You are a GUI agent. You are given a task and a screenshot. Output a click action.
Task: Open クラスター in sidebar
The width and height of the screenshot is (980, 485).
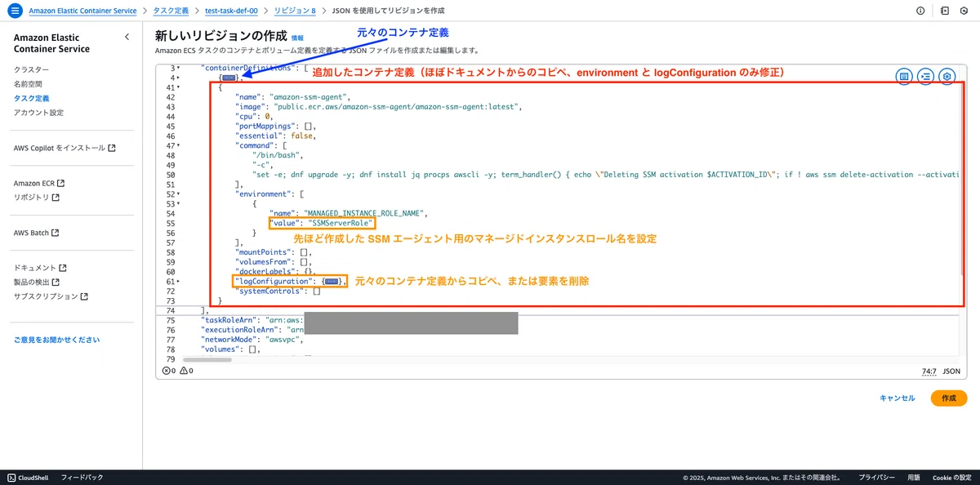click(31, 70)
